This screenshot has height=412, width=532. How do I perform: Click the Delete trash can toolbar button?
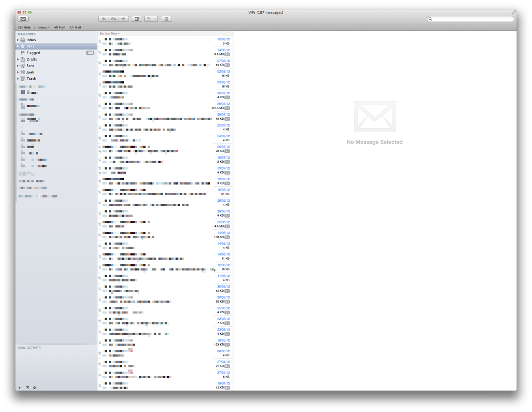click(166, 19)
